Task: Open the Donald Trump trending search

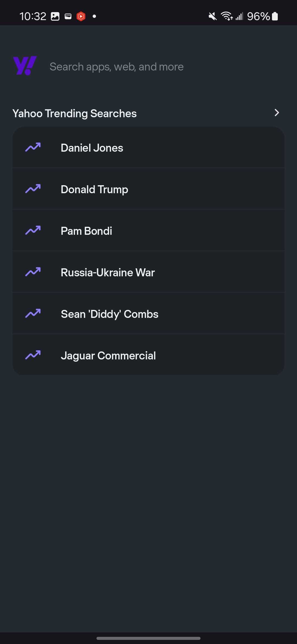Action: coord(94,190)
